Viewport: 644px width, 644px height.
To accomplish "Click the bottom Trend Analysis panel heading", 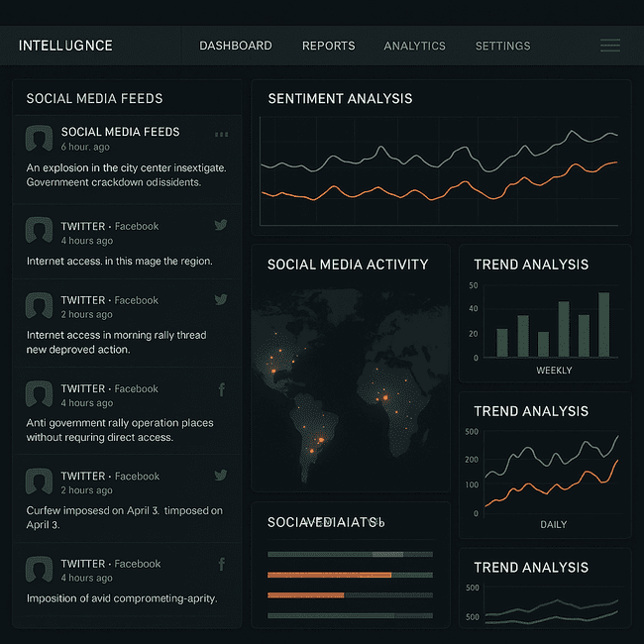I will click(531, 568).
